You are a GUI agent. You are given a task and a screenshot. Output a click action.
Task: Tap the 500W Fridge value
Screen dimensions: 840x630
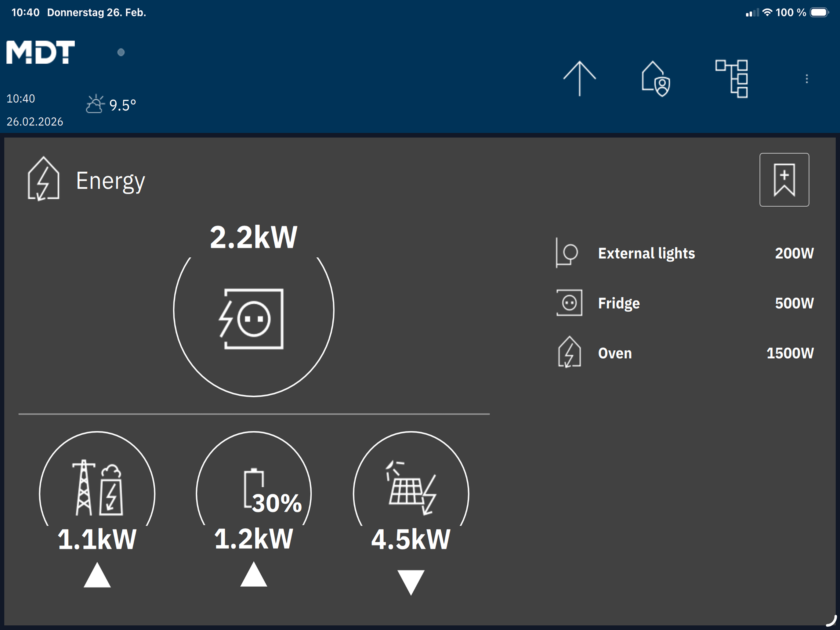[x=795, y=303]
